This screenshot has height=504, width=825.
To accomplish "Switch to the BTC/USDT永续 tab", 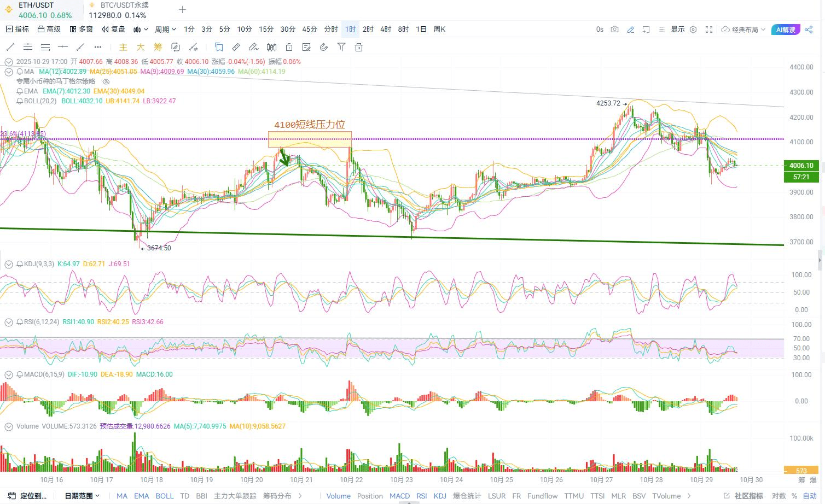I will point(124,5).
